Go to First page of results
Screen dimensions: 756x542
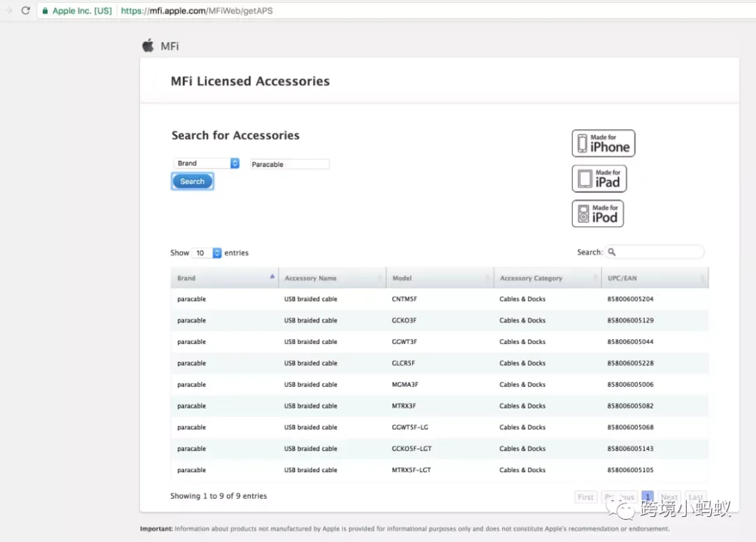[586, 497]
